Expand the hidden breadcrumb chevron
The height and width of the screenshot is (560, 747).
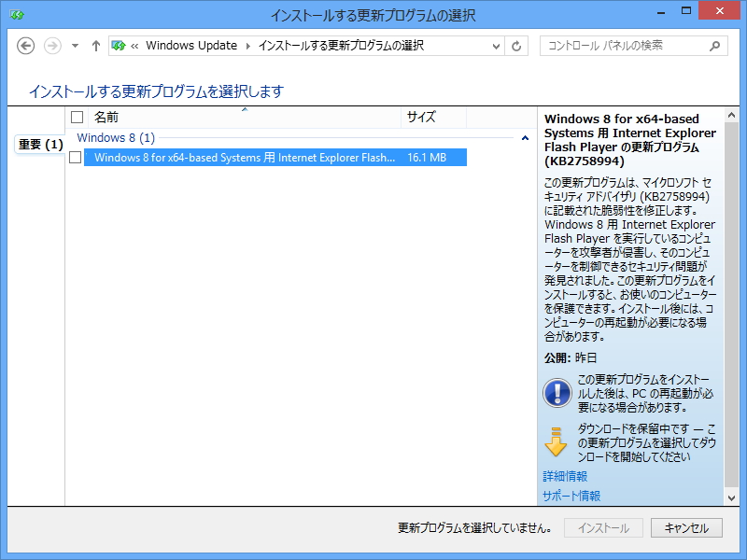click(x=134, y=45)
